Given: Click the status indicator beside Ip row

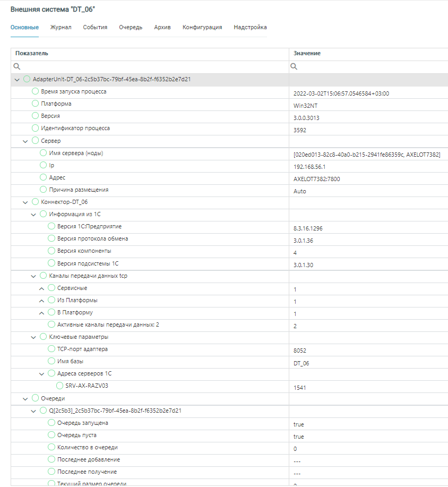Looking at the screenshot, I should point(44,166).
